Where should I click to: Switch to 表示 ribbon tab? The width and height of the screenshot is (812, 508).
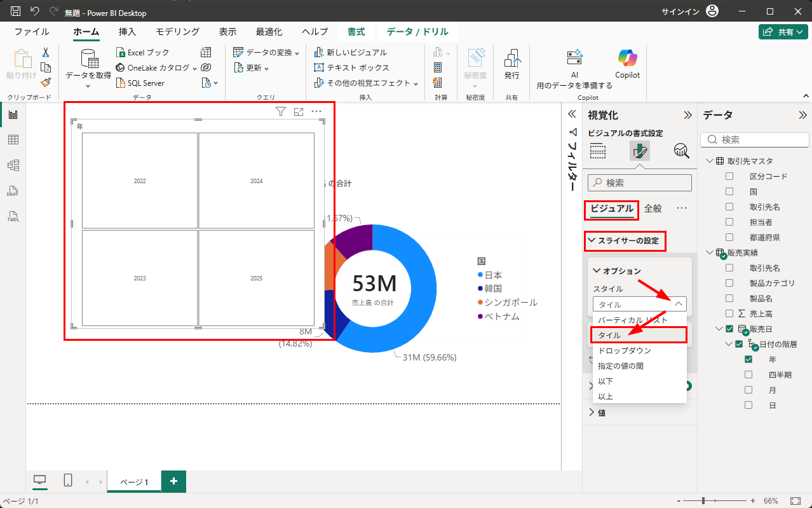pyautogui.click(x=228, y=32)
